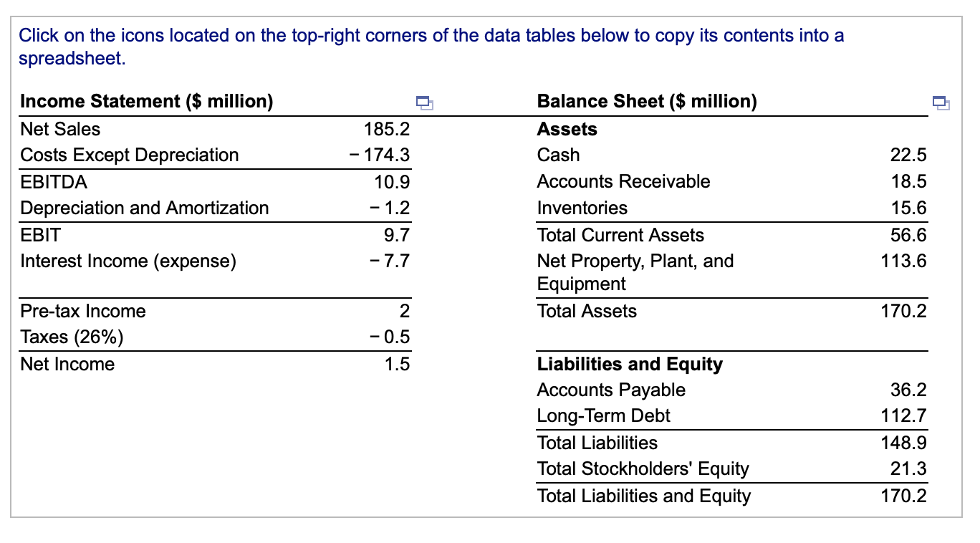Image resolution: width=980 pixels, height=543 pixels.
Task: Click the Income Statement copy-to-spreadsheet icon
Action: 426,102
